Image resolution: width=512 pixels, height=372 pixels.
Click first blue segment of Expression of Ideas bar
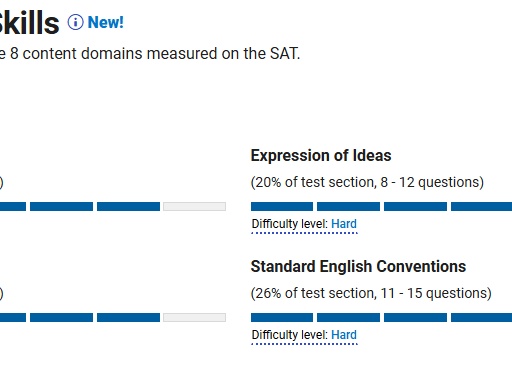(x=282, y=206)
